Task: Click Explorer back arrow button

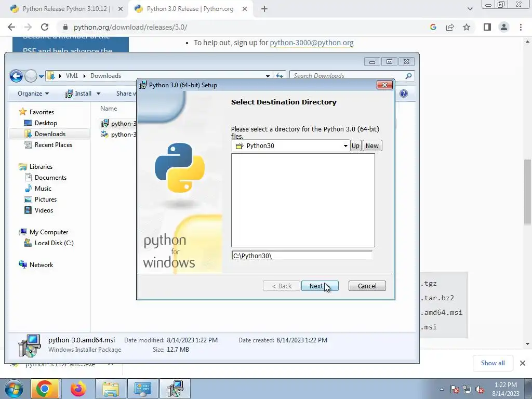Action: [x=16, y=76]
